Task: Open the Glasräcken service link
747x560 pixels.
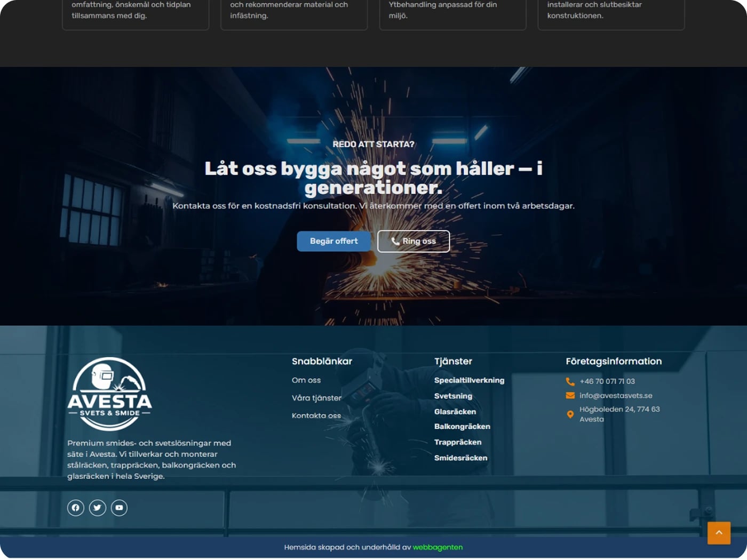Action: coord(455,412)
